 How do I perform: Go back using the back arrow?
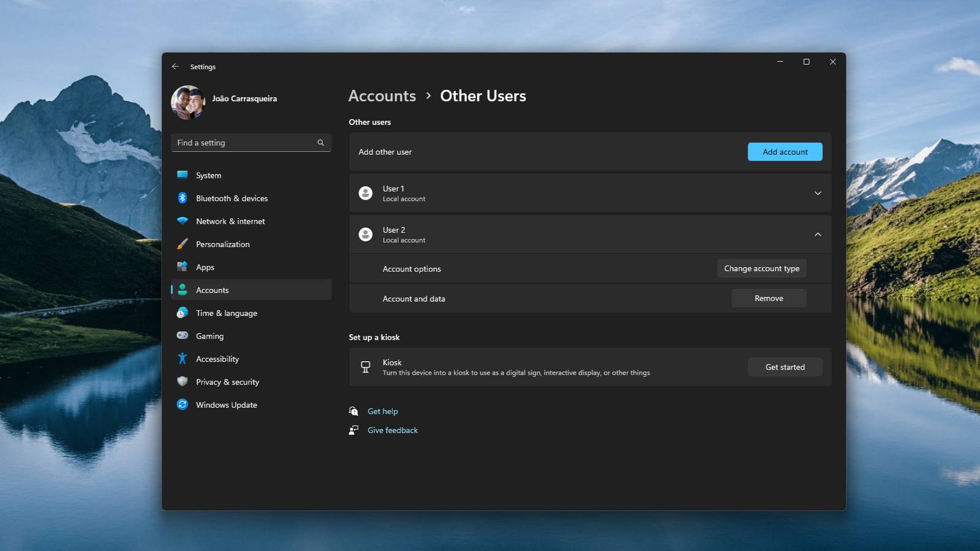coord(176,67)
